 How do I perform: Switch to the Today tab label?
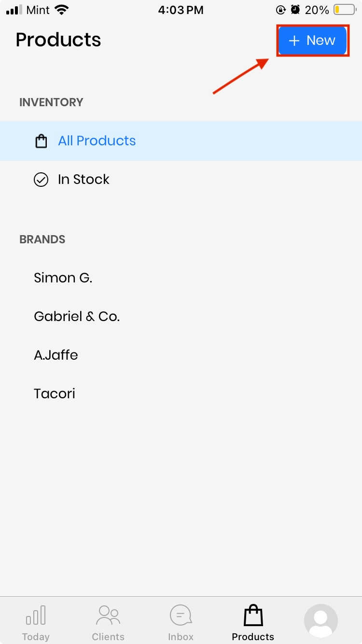[36, 637]
